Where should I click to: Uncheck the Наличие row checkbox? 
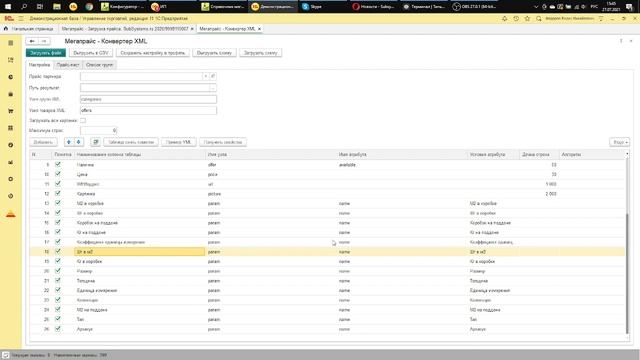click(x=58, y=164)
